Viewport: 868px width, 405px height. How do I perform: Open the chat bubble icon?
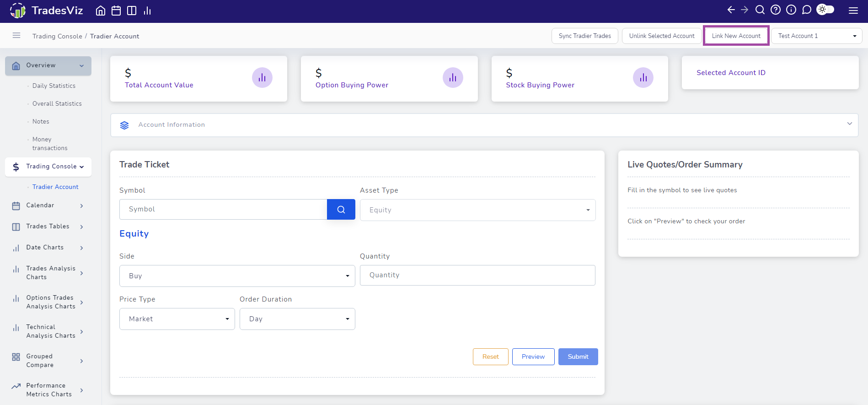click(x=807, y=10)
